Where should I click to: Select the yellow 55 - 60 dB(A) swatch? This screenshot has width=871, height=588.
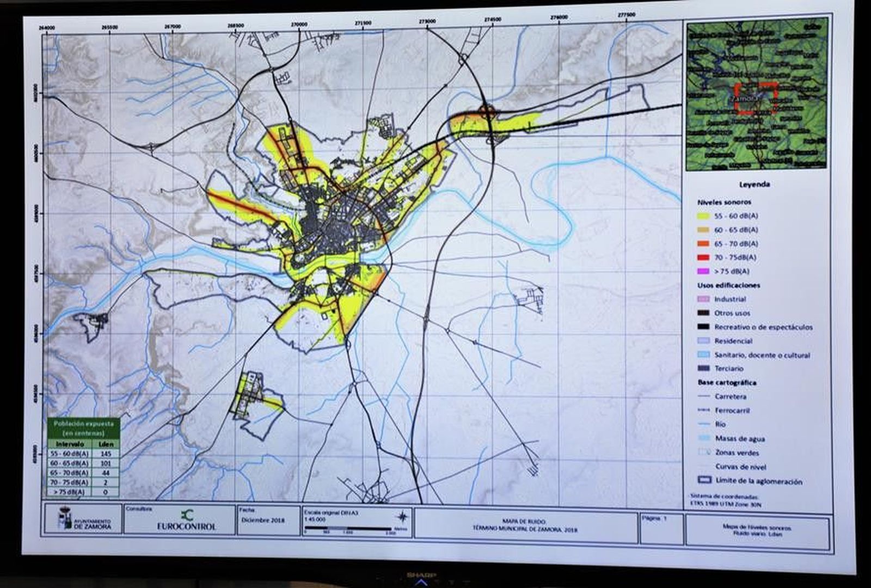(x=704, y=216)
